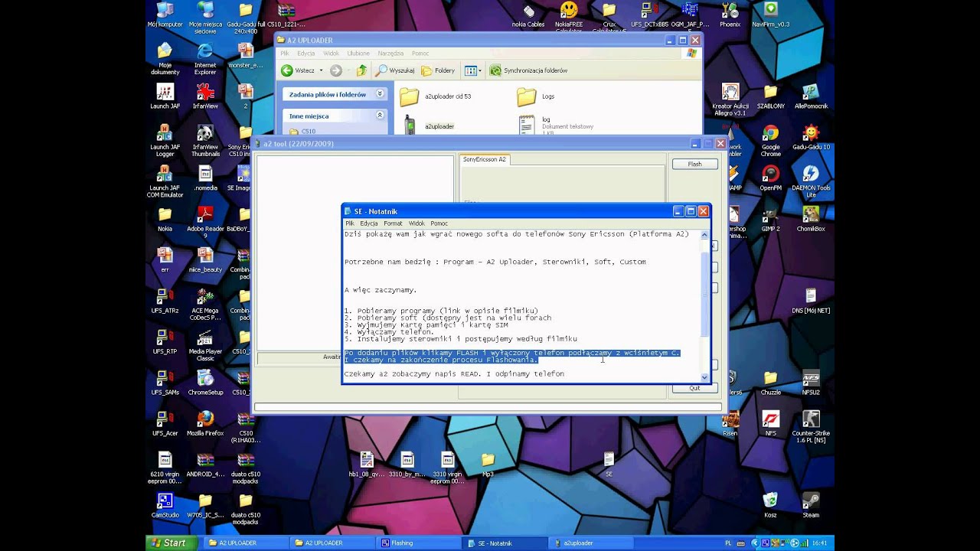
Task: Open the a2uploader cid 53 folder
Action: click(x=436, y=96)
